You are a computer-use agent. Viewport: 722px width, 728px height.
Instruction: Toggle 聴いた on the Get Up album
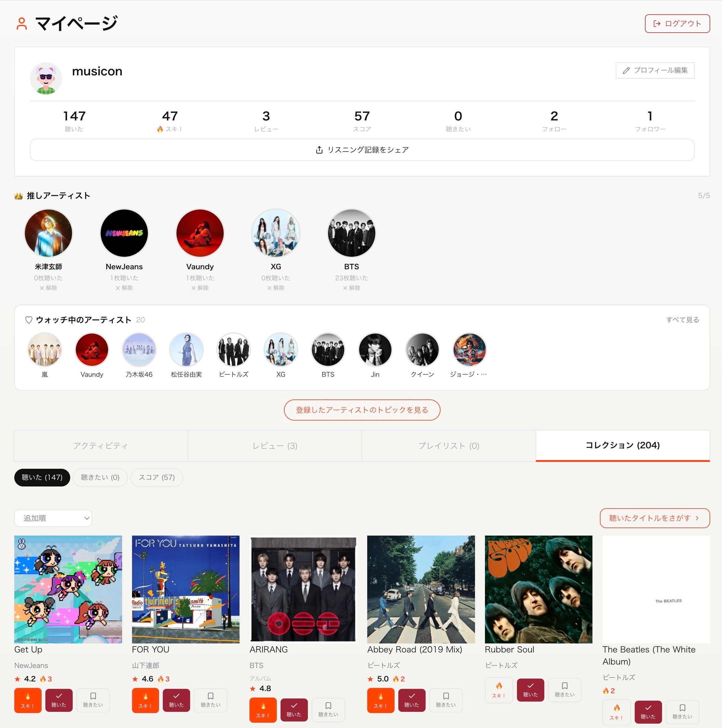tap(59, 700)
